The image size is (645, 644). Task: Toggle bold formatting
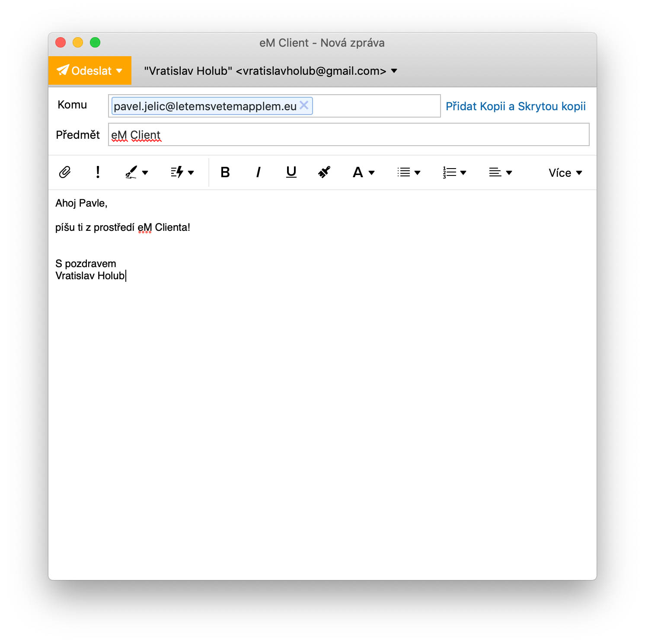(x=225, y=172)
